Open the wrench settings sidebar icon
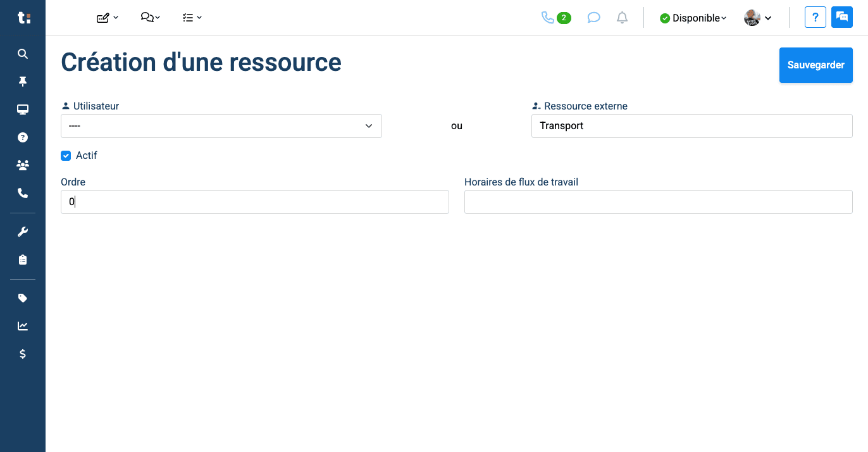This screenshot has height=452, width=868. tap(23, 232)
